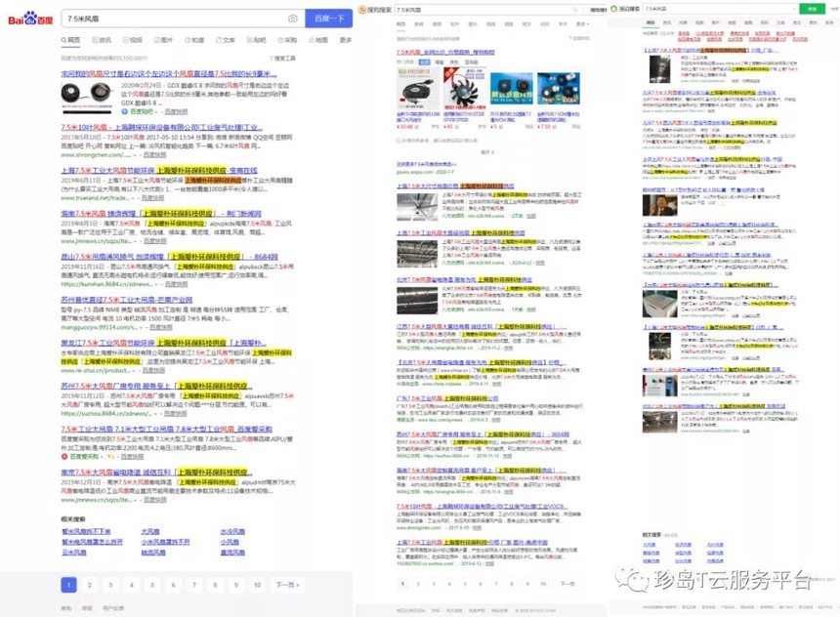Screen dimensions: 840x617
Task: Open the 贴吧 tab in Baidu
Action: pyautogui.click(x=256, y=40)
